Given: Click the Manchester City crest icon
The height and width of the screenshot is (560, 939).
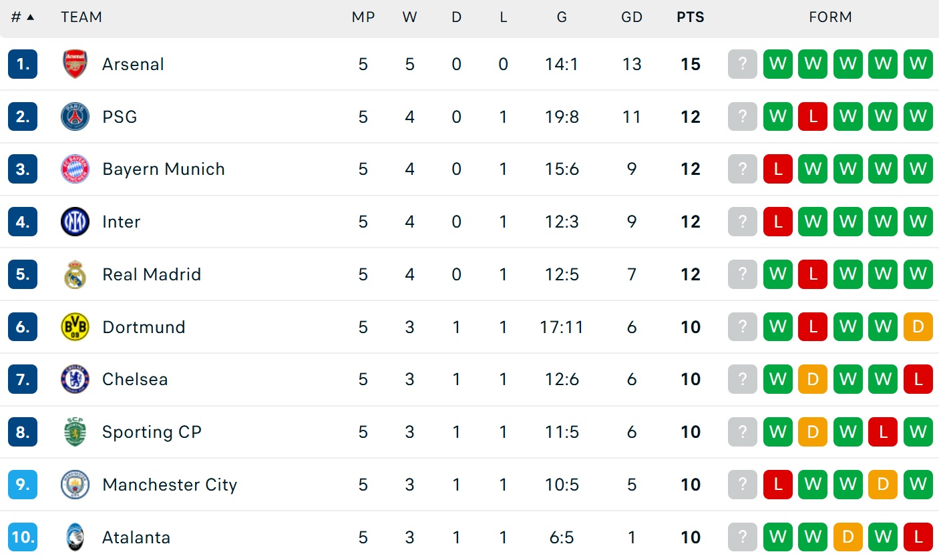Looking at the screenshot, I should coord(75,485).
